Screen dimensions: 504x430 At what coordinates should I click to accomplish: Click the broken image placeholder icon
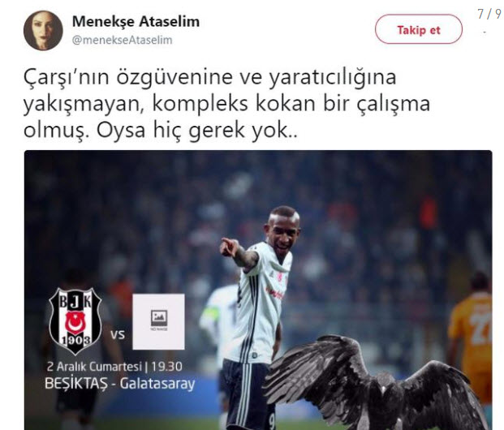point(159,321)
